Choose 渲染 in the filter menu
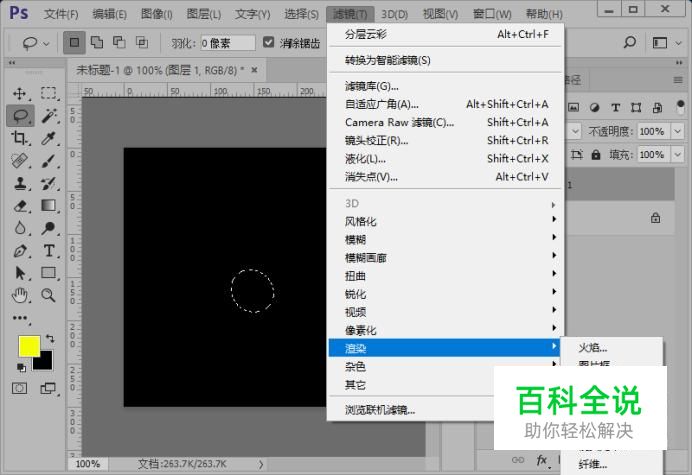 pos(445,348)
